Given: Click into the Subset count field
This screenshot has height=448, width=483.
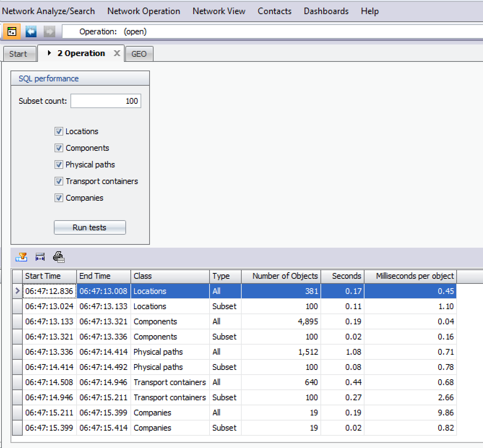Looking at the screenshot, I should tap(106, 101).
